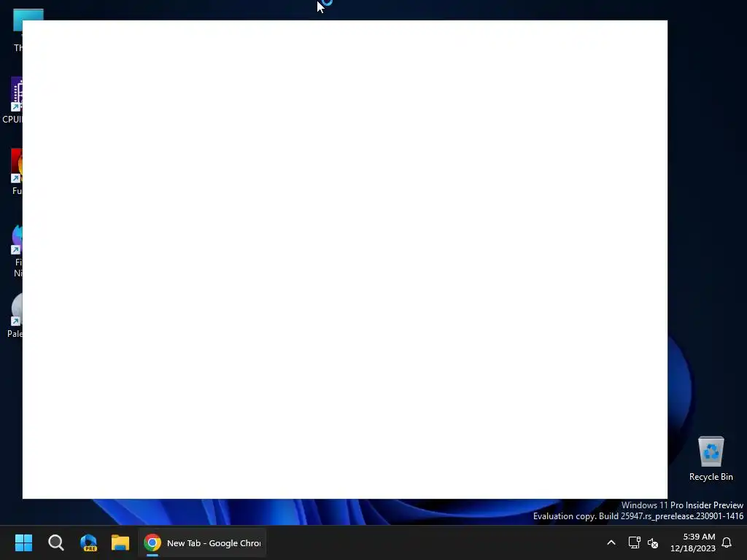The height and width of the screenshot is (560, 747).
Task: Launch Microsoft Edge Preview from taskbar
Action: (88, 542)
